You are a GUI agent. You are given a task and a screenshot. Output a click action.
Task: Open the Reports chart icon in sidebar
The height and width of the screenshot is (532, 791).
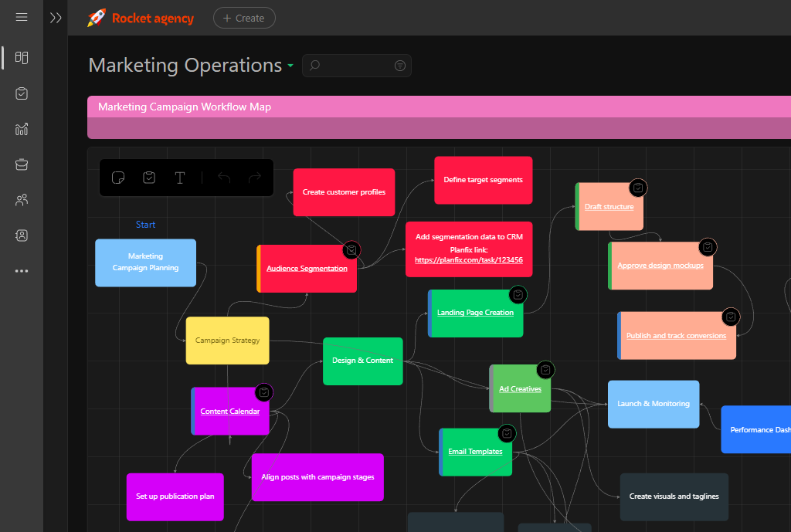tap(22, 129)
